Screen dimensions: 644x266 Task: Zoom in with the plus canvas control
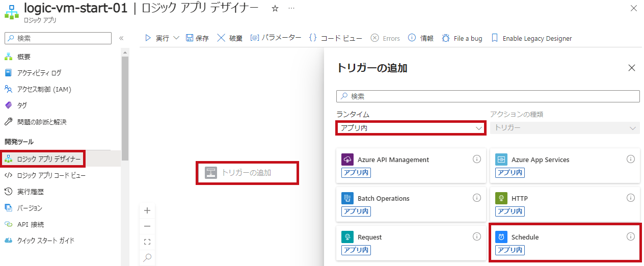pos(147,210)
